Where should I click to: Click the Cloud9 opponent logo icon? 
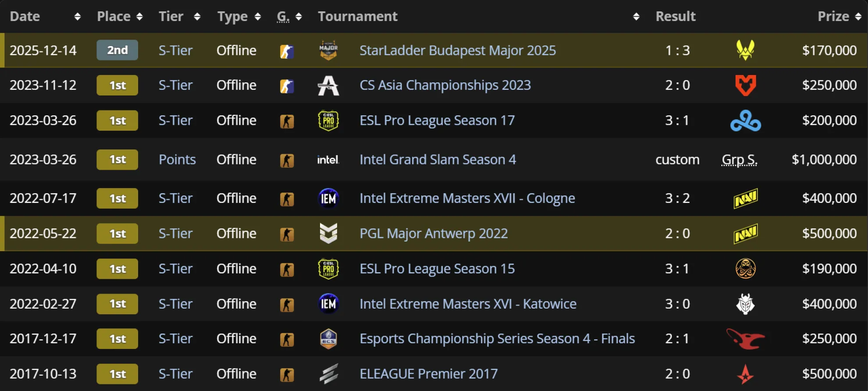745,121
